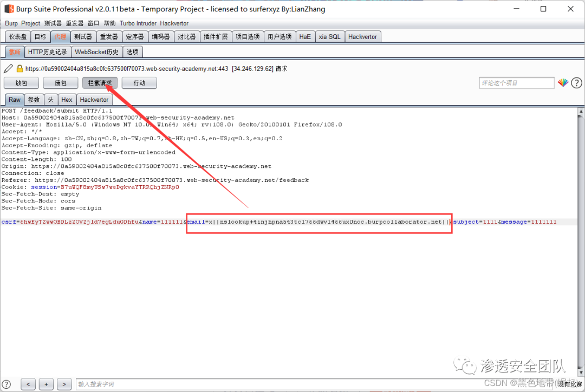Image resolution: width=585 pixels, height=392 pixels.
Task: Click the Burp Suite logo in title bar
Action: pyautogui.click(x=9, y=9)
